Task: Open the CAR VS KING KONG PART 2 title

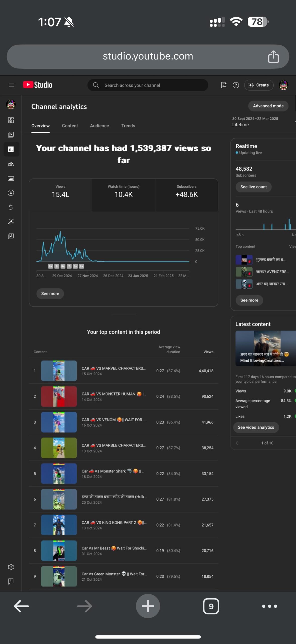Action: tap(114, 522)
